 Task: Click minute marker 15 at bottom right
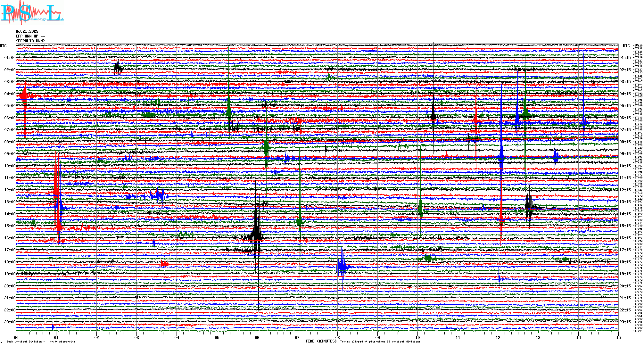[x=618, y=338]
